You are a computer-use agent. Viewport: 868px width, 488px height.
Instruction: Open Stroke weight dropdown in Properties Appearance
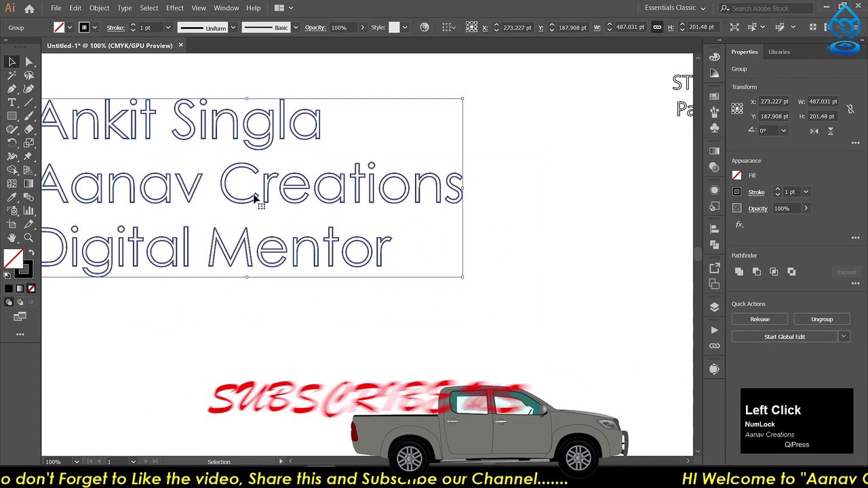coord(806,192)
